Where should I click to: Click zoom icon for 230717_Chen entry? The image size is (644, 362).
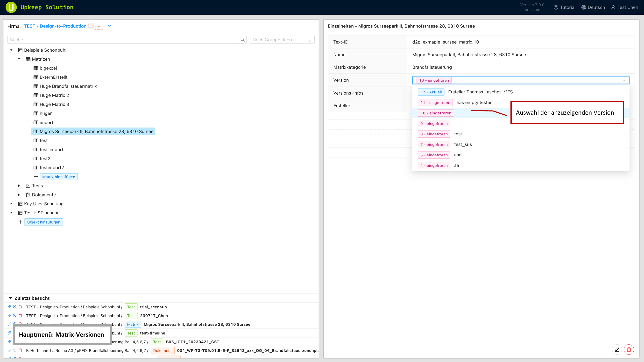[15, 315]
